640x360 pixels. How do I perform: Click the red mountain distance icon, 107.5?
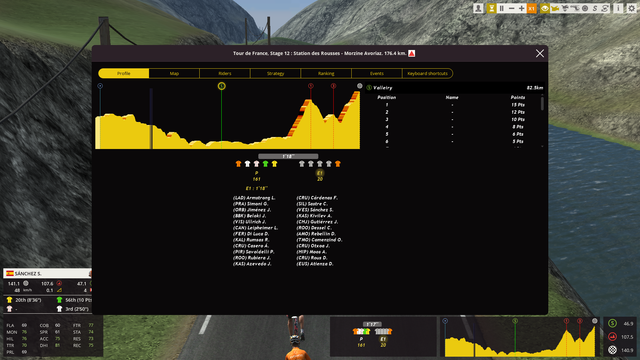coord(612,337)
